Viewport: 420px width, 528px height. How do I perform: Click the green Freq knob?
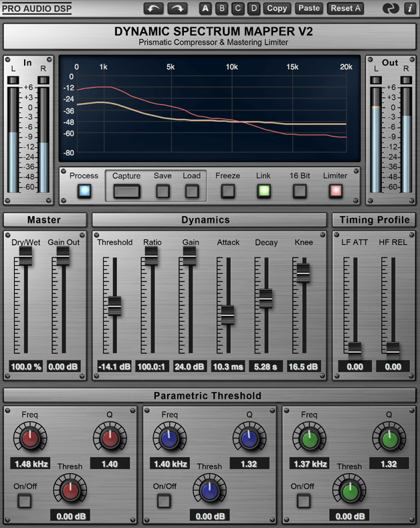[x=309, y=438]
